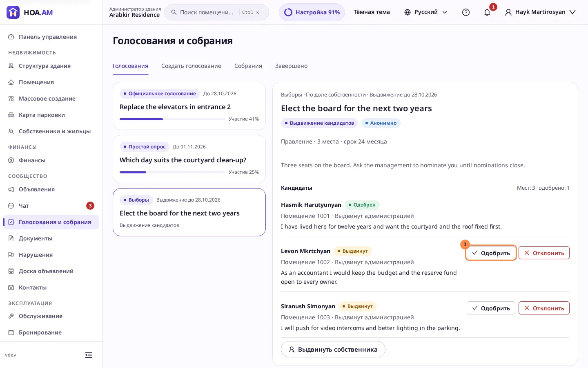Open Нарушения in sidebar
588x368 pixels.
(x=51, y=255)
